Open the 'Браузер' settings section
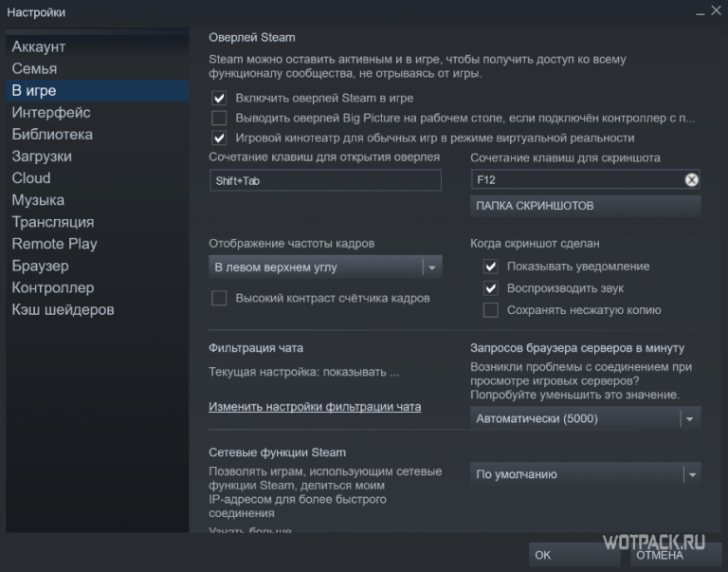728x572 pixels. click(98, 266)
